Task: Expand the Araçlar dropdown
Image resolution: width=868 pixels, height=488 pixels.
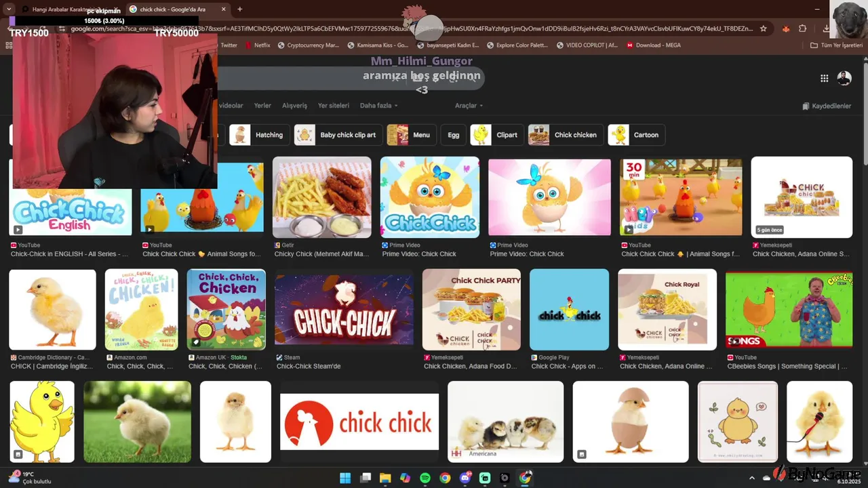Action: (x=469, y=106)
